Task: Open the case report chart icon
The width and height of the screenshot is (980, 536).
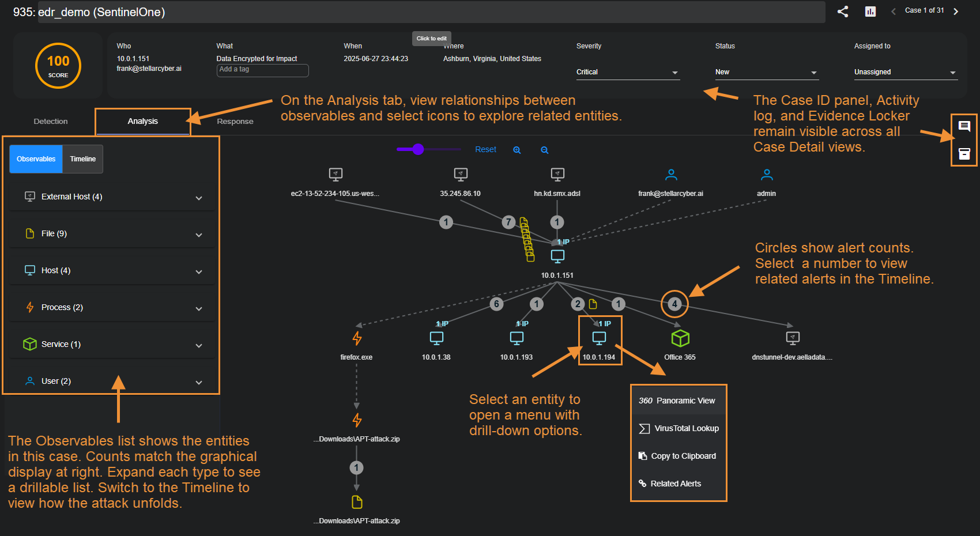Action: (x=870, y=12)
